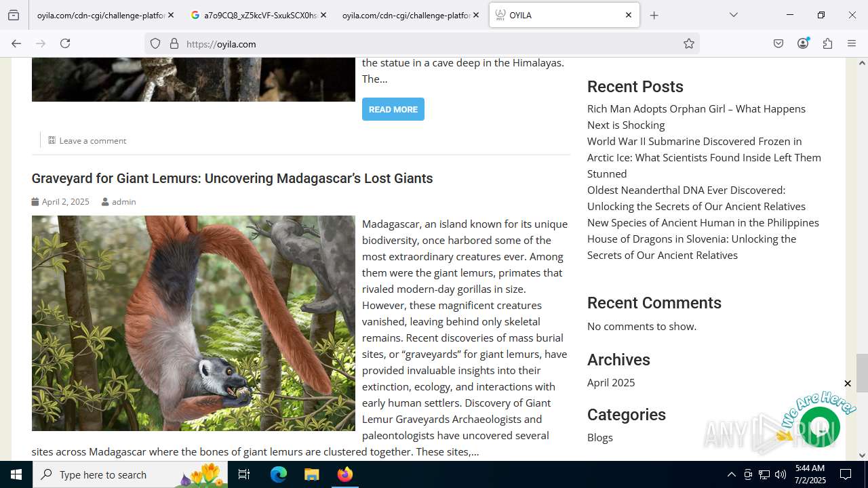Select the OYILA tab
This screenshot has width=868, height=488.
tap(564, 15)
